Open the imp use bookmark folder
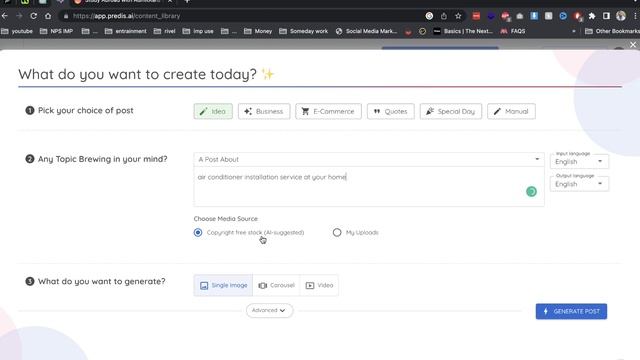Screen dimensions: 640x360 [x=198, y=31]
